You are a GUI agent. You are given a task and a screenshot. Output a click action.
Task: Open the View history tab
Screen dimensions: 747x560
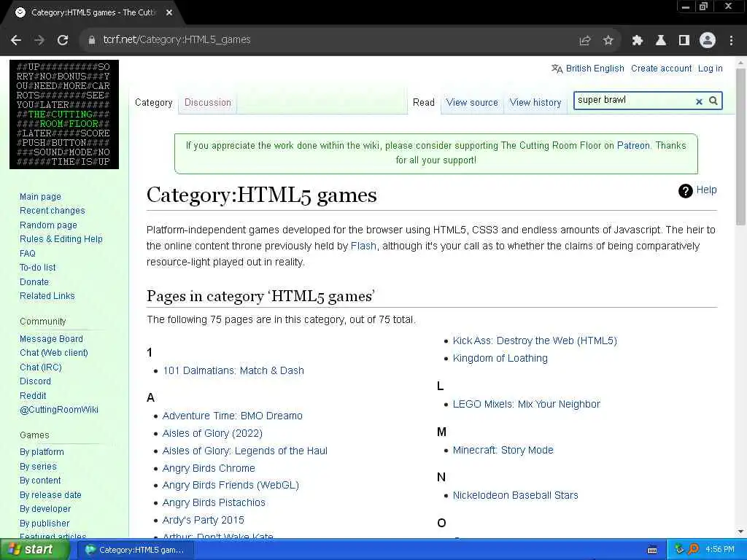pos(535,102)
